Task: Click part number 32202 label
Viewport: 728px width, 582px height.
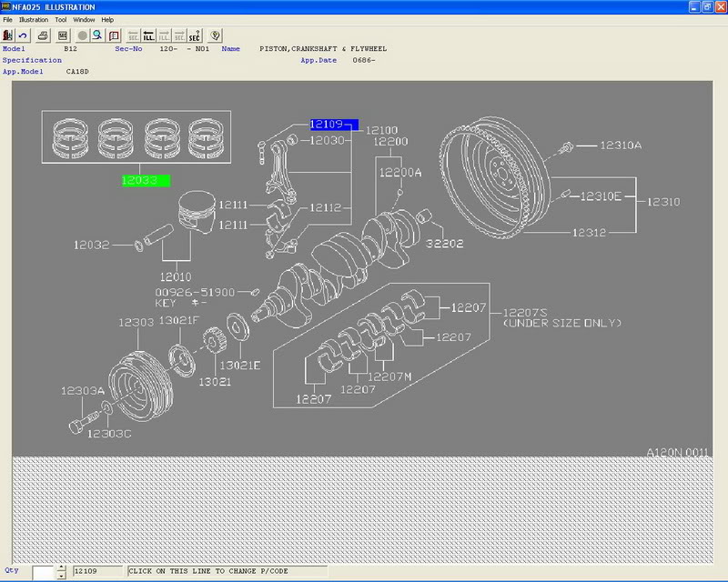Action: (x=445, y=244)
